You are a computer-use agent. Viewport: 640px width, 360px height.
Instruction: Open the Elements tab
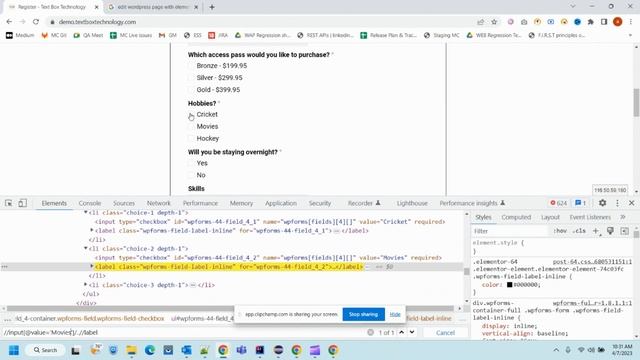point(54,203)
